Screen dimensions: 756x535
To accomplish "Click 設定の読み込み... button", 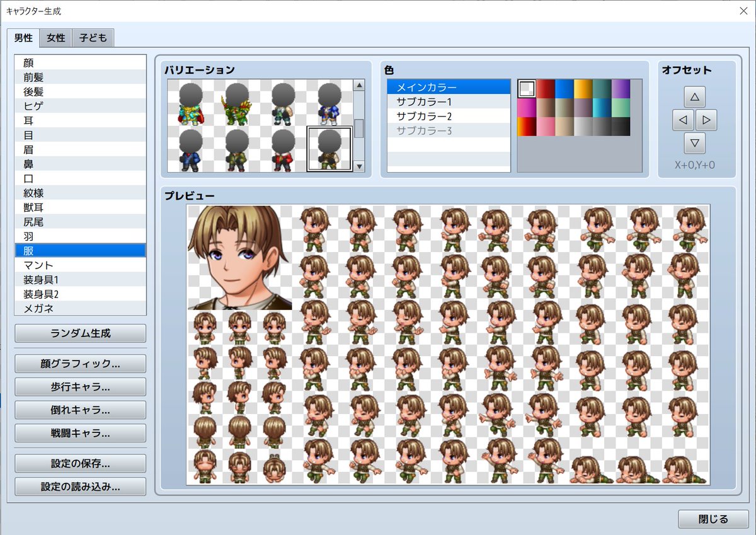I will (80, 486).
